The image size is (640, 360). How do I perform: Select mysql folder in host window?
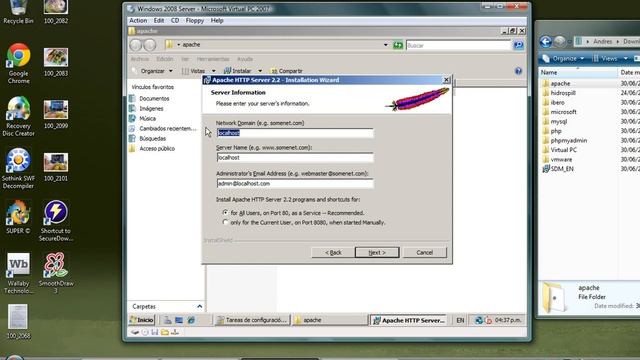pos(559,121)
